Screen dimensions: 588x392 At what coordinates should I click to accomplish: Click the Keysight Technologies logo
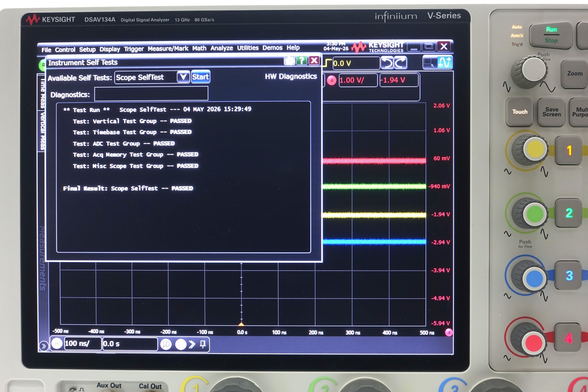(378, 47)
